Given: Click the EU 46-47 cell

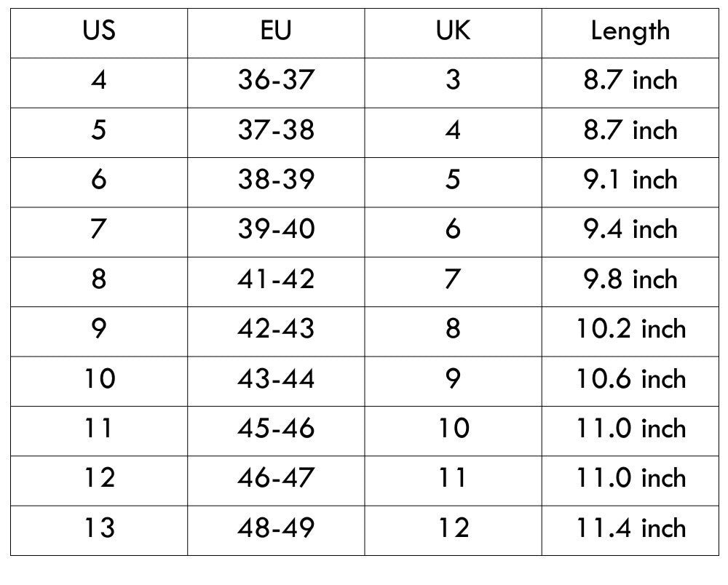Looking at the screenshot, I should click(x=276, y=481).
